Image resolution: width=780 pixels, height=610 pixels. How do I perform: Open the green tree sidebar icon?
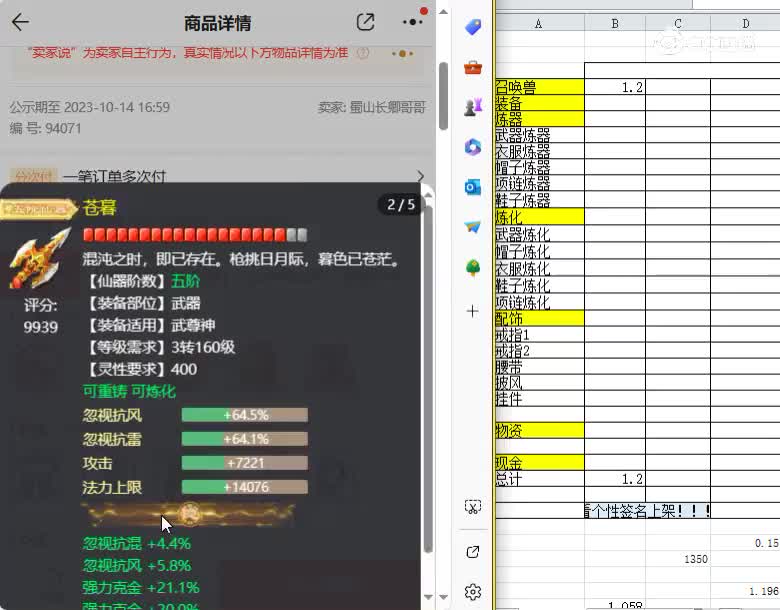tap(473, 267)
